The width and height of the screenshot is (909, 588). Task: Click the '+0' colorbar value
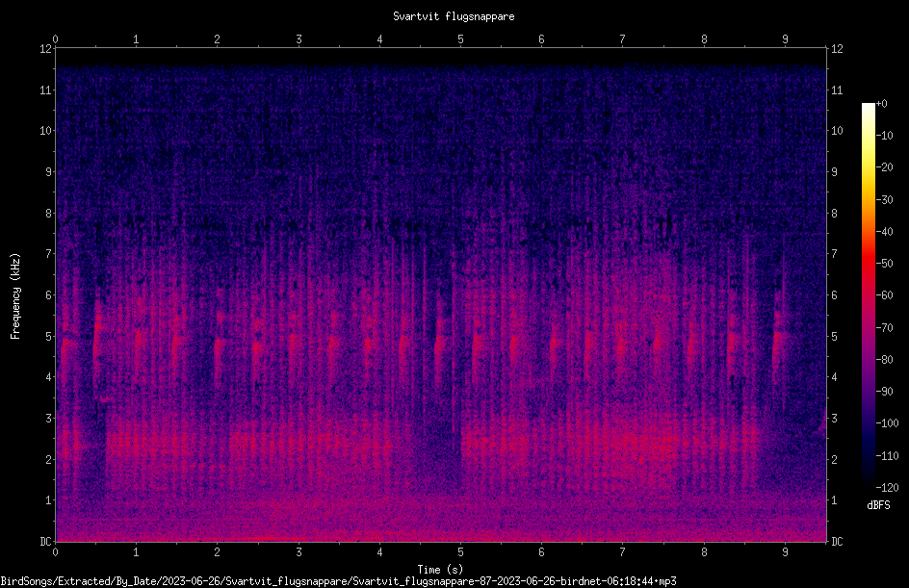point(881,104)
